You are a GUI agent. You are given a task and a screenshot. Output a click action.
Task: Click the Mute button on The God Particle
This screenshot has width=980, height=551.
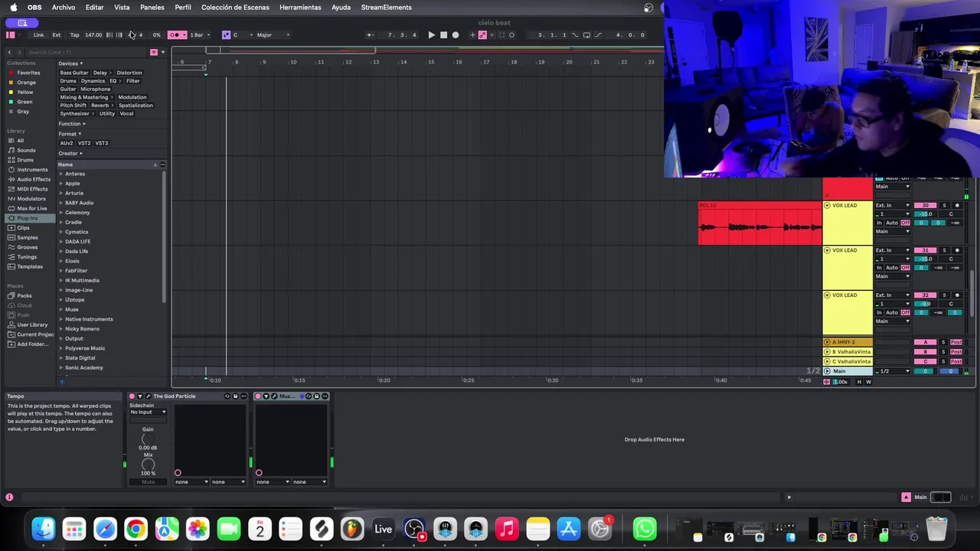148,482
